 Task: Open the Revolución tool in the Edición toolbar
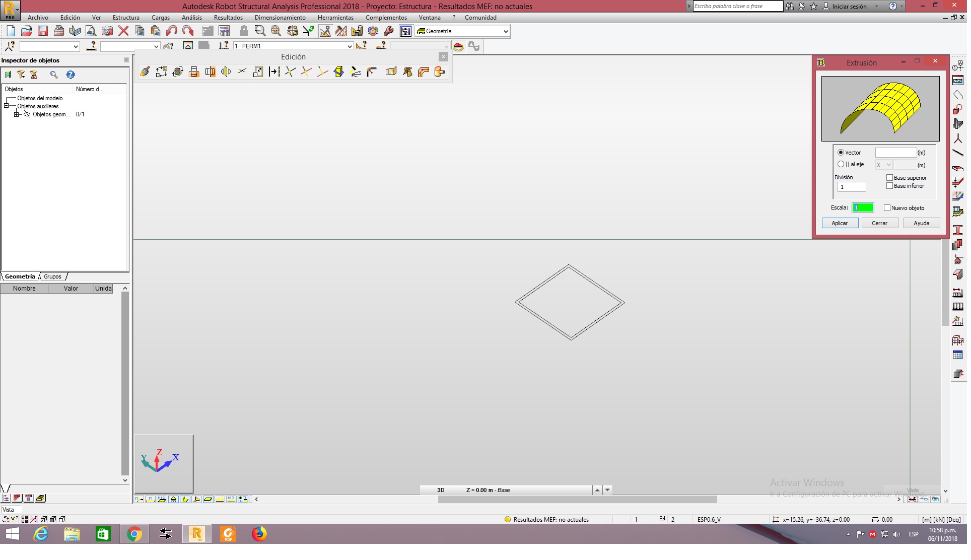408,72
